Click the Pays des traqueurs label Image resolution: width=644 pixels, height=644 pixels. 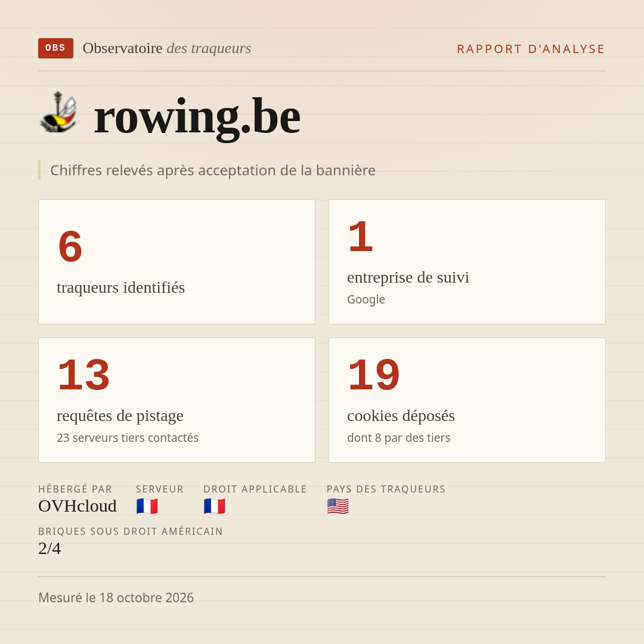[x=386, y=489]
